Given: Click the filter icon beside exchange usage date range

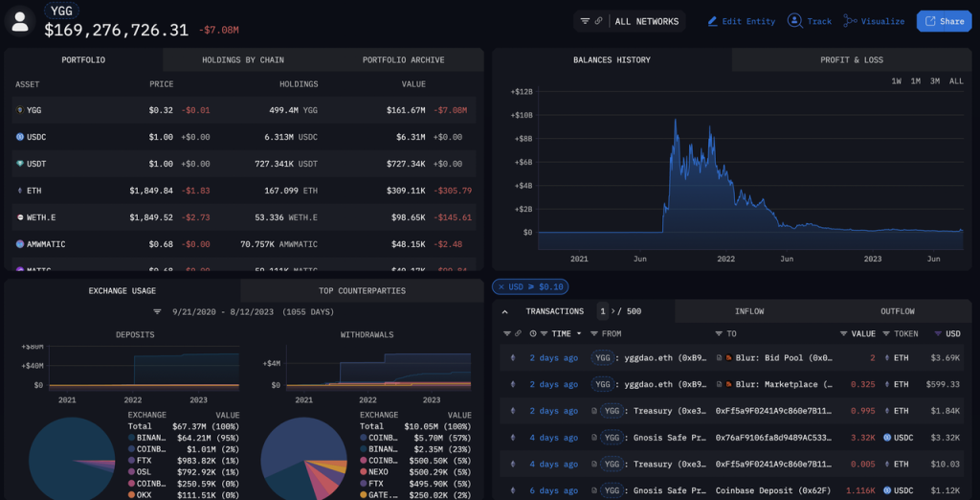Looking at the screenshot, I should (x=158, y=311).
